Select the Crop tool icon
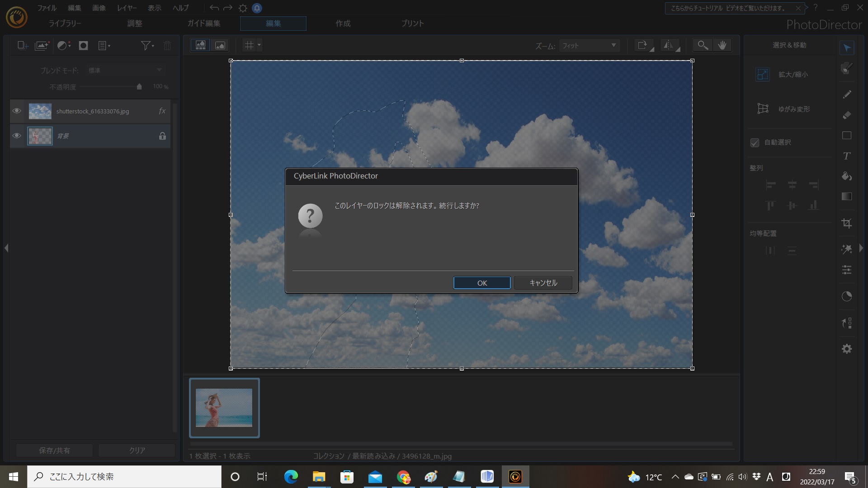 click(x=847, y=223)
